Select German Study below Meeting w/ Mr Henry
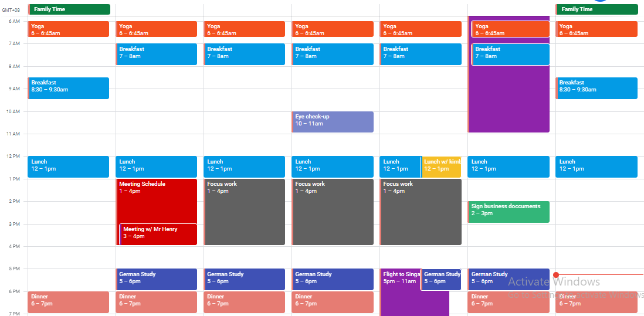The image size is (644, 316). point(157,279)
